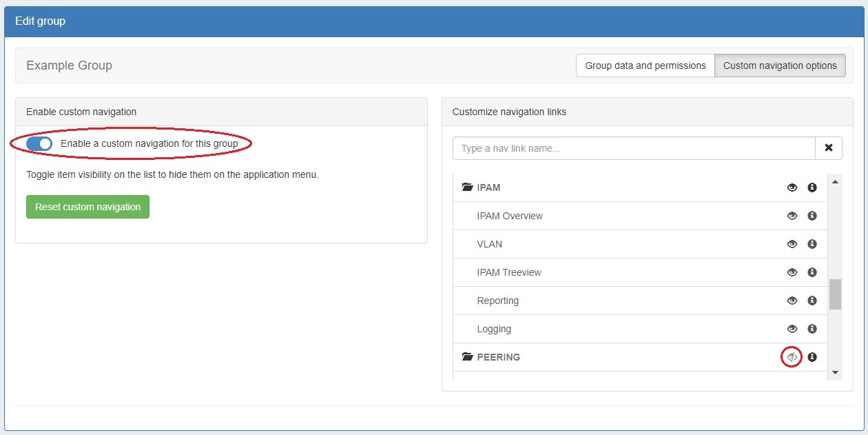Toggle the Enable custom navigation switch

(x=39, y=143)
